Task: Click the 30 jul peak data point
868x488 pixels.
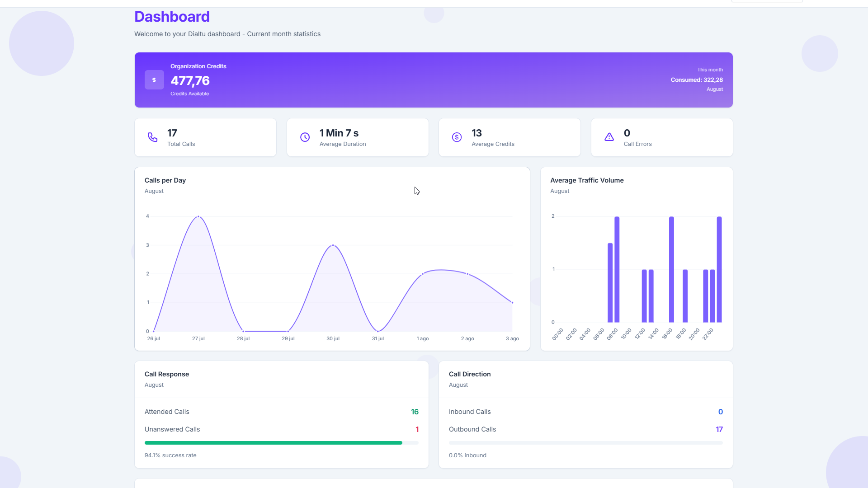Action: click(x=333, y=245)
